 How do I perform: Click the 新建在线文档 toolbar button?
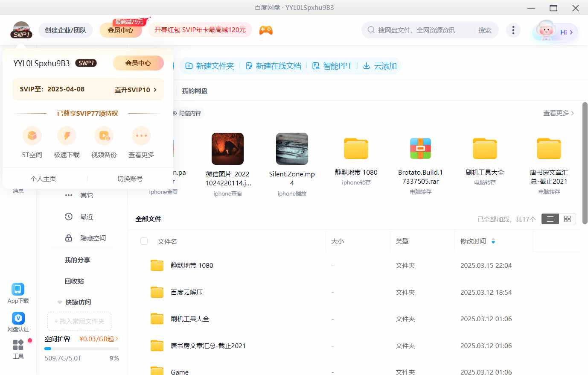click(x=273, y=66)
